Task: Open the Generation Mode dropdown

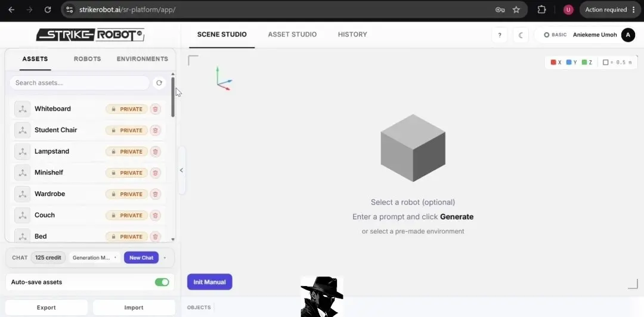Action: [x=94, y=258]
